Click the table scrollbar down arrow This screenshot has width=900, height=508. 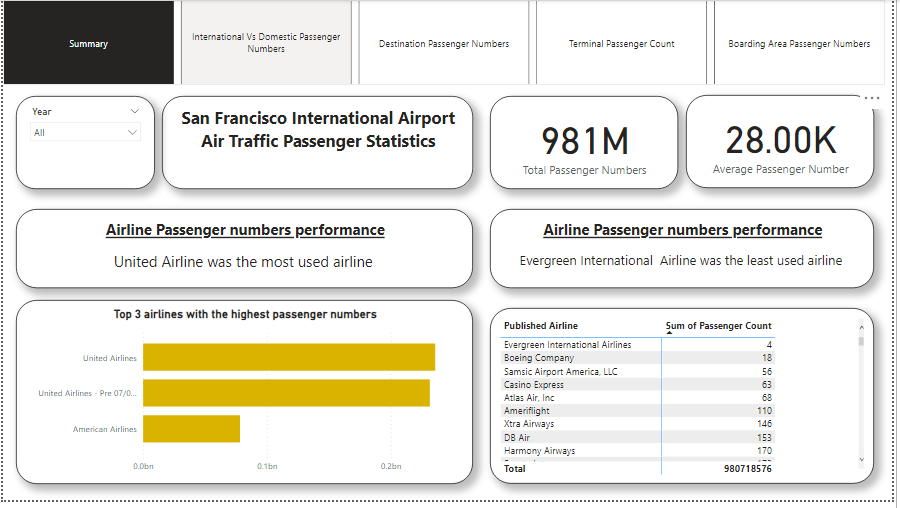pyautogui.click(x=861, y=460)
